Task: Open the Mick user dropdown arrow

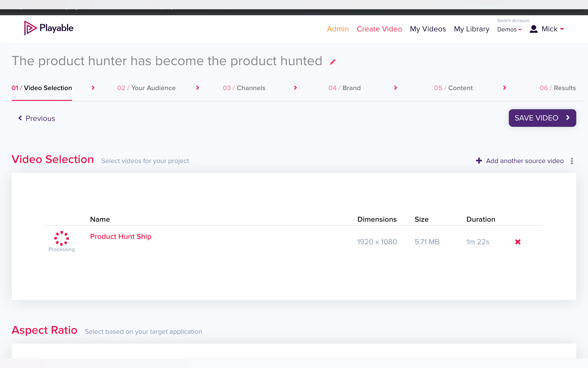Action: (x=562, y=29)
